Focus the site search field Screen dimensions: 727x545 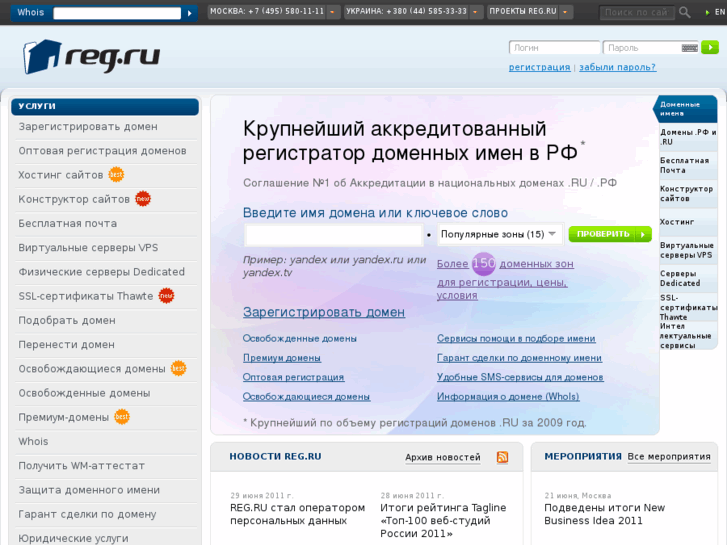coord(638,13)
